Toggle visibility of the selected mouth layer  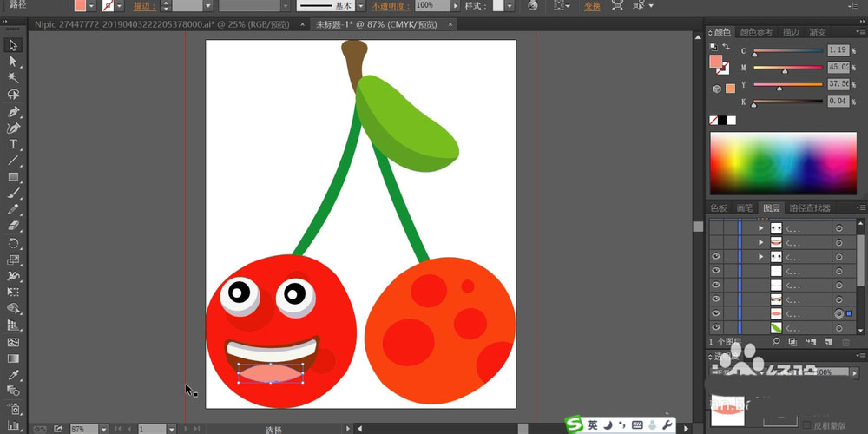pos(716,313)
